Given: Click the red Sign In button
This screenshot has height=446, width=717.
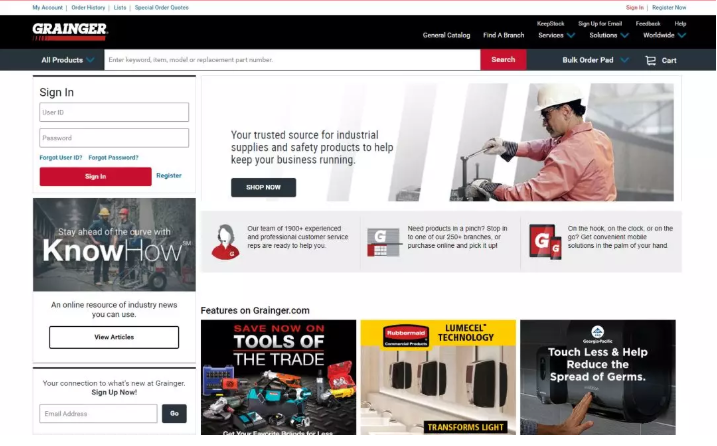Looking at the screenshot, I should pyautogui.click(x=95, y=176).
